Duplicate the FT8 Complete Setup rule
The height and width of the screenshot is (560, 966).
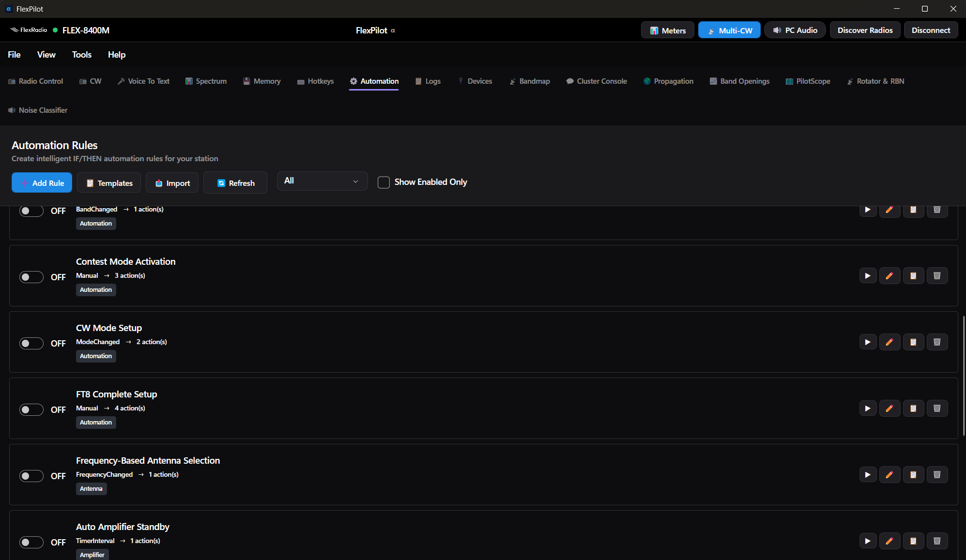click(913, 409)
